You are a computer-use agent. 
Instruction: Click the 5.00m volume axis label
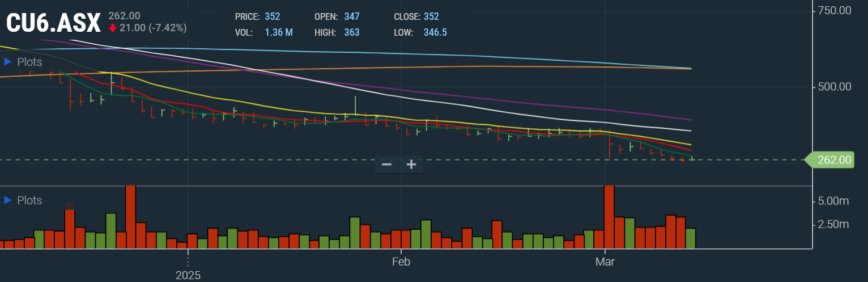click(834, 201)
